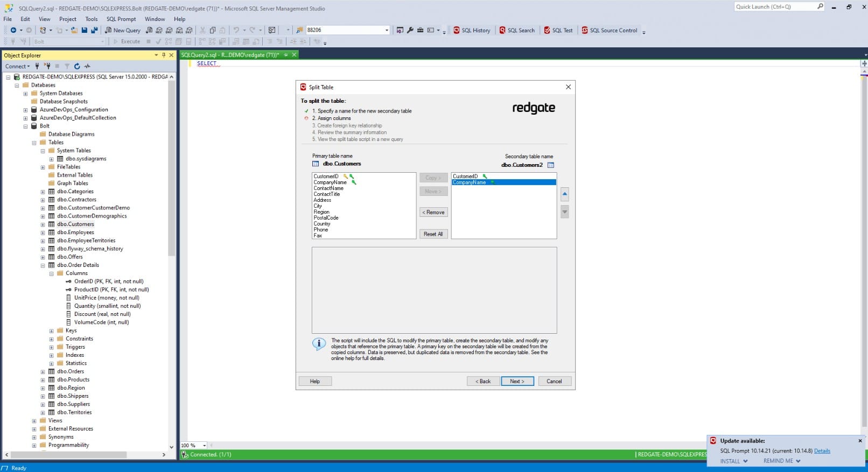The height and width of the screenshot is (472, 868).
Task: Click the info icon in Split Table dialog
Action: 319,344
